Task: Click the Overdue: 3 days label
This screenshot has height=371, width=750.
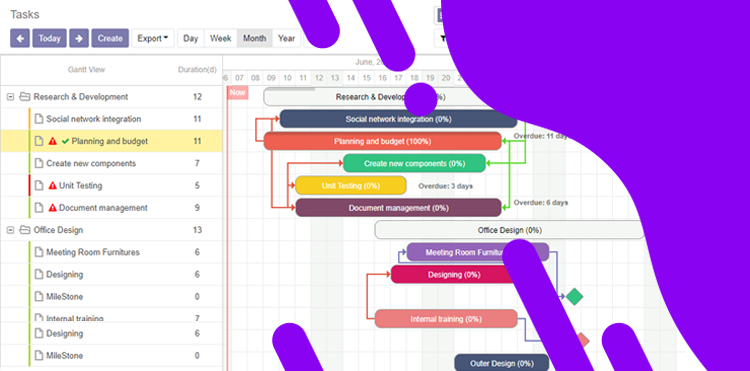Action: pos(445,186)
